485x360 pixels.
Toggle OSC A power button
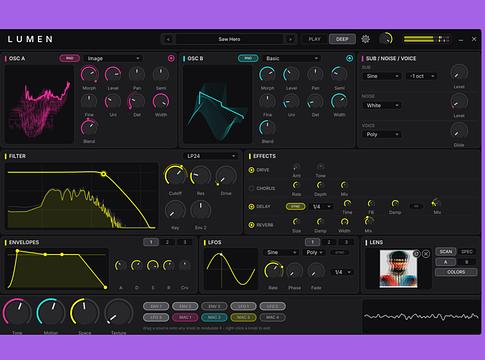[x=171, y=58]
